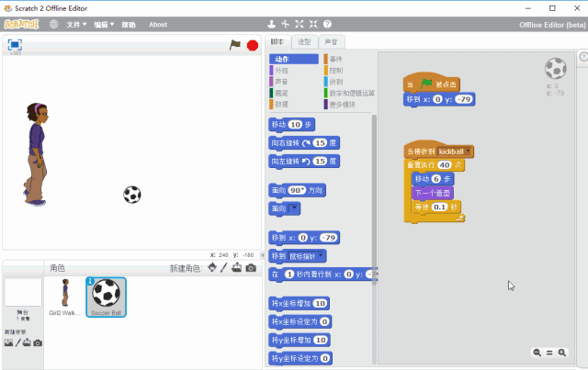Viewport: 588px width, 370px height.
Task: Zoom out the scripts area
Action: click(x=537, y=353)
